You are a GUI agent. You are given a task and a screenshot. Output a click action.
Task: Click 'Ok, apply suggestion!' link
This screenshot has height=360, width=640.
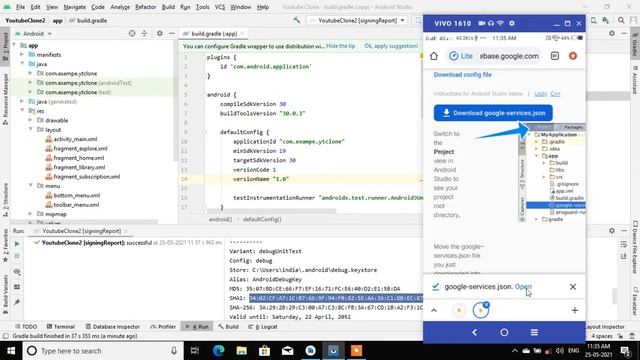pyautogui.click(x=391, y=46)
